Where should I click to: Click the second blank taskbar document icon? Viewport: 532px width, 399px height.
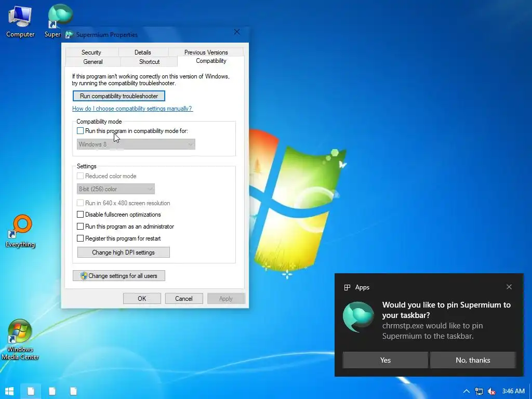pyautogui.click(x=52, y=391)
